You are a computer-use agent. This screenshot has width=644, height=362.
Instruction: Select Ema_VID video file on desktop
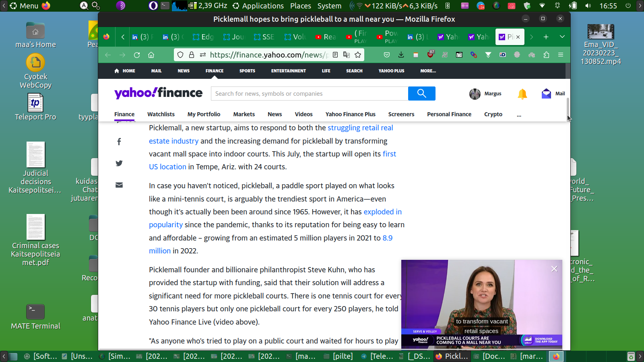(x=601, y=44)
